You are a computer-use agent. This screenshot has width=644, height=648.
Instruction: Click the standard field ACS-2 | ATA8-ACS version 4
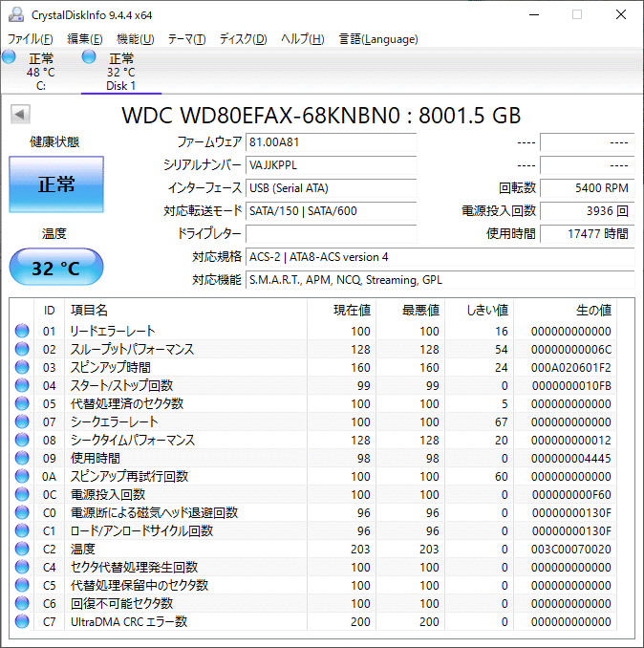tap(440, 257)
